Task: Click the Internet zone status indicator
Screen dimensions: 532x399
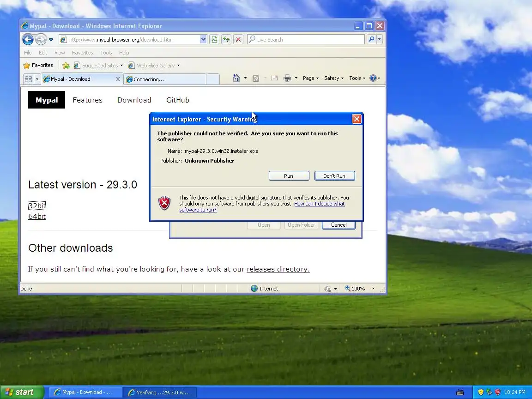Action: pyautogui.click(x=265, y=288)
